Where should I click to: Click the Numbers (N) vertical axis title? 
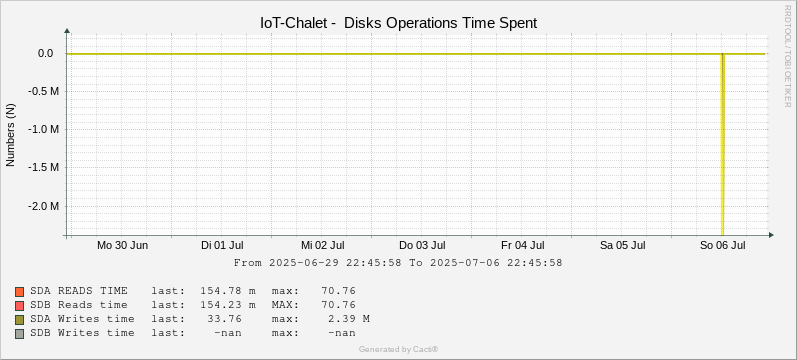pos(11,135)
